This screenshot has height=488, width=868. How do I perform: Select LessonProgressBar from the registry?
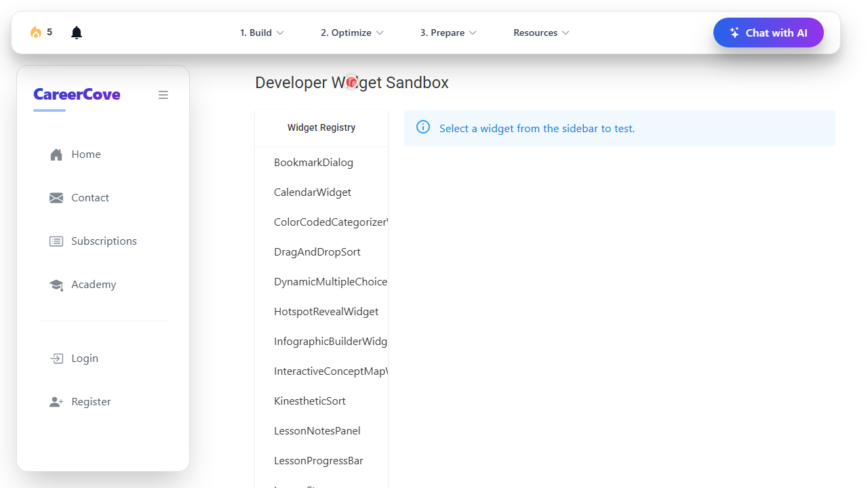321,461
